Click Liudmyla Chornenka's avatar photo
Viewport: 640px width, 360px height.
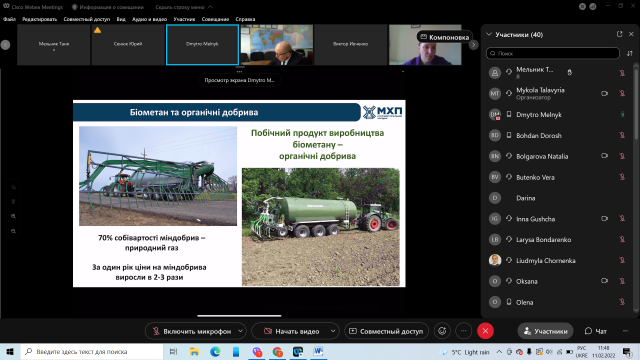(x=495, y=260)
